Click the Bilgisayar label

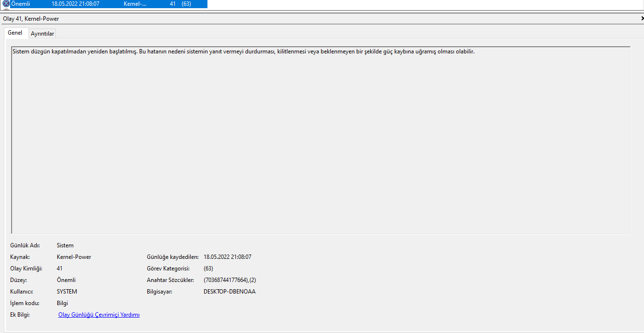pyautogui.click(x=160, y=292)
